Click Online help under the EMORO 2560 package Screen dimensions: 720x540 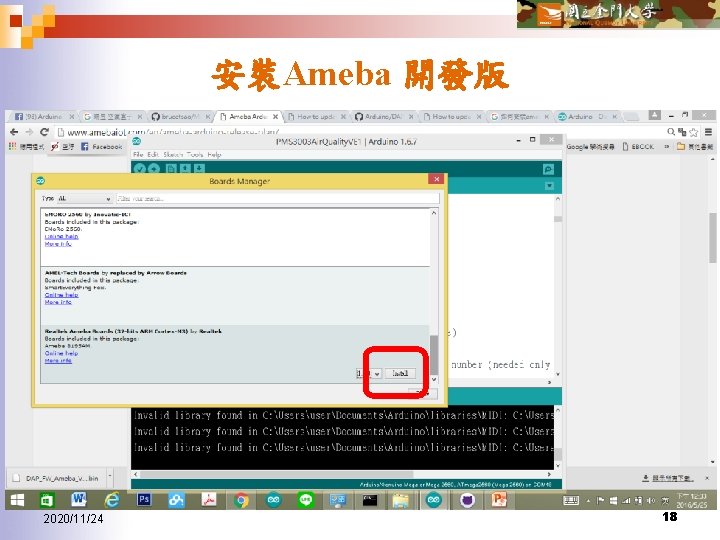click(x=62, y=236)
